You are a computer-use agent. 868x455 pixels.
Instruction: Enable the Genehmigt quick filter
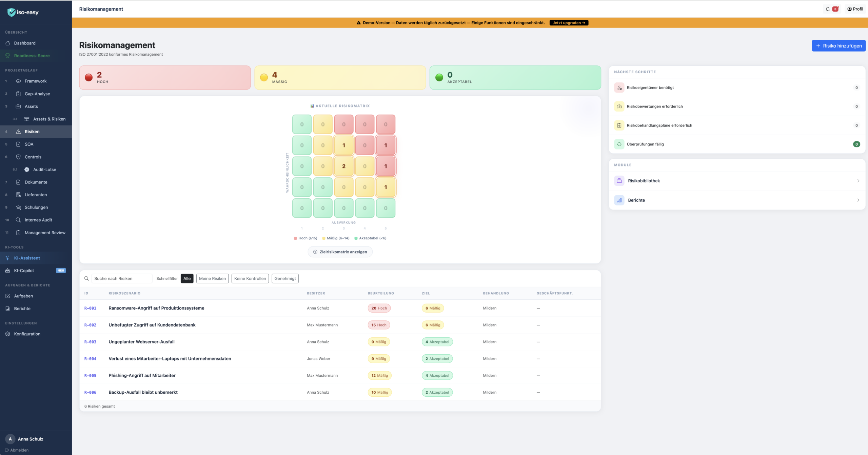coord(285,278)
